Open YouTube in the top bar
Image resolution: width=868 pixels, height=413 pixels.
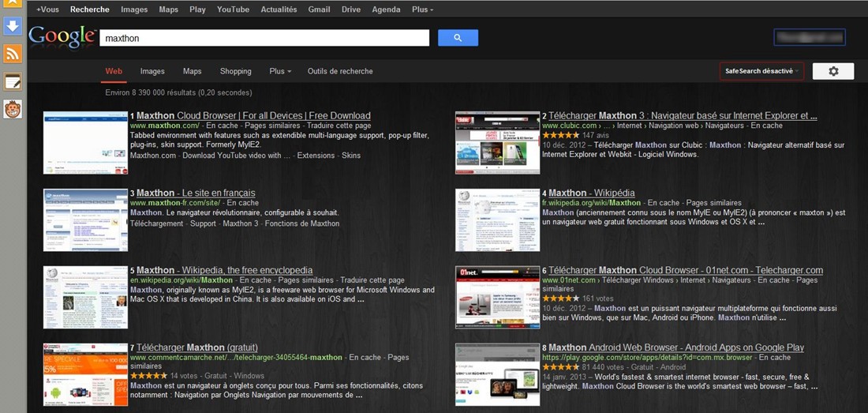pyautogui.click(x=233, y=9)
